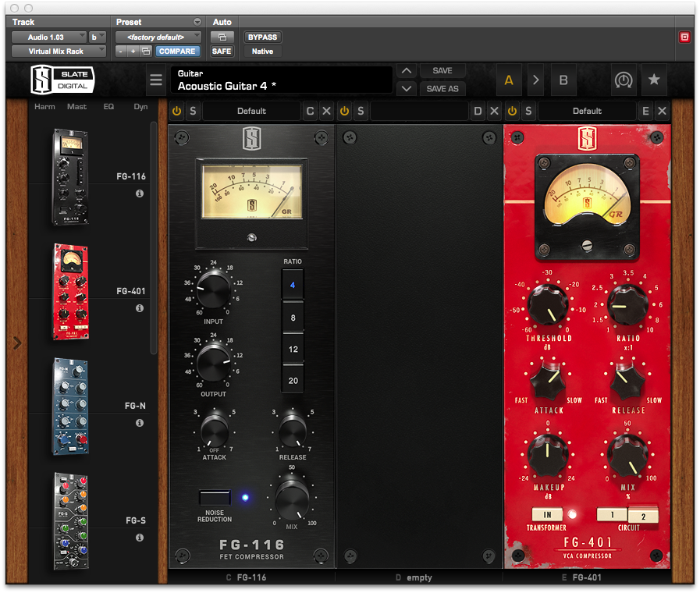Click the BYPASS button

(262, 37)
